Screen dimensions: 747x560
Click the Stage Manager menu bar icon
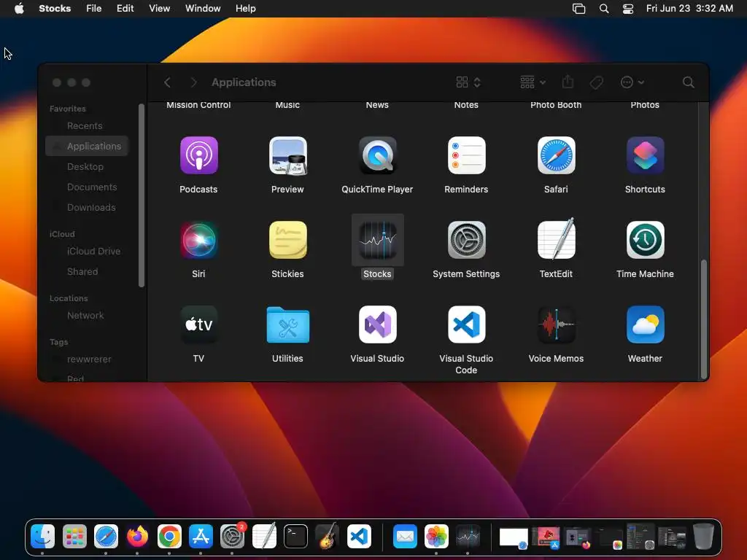point(578,9)
